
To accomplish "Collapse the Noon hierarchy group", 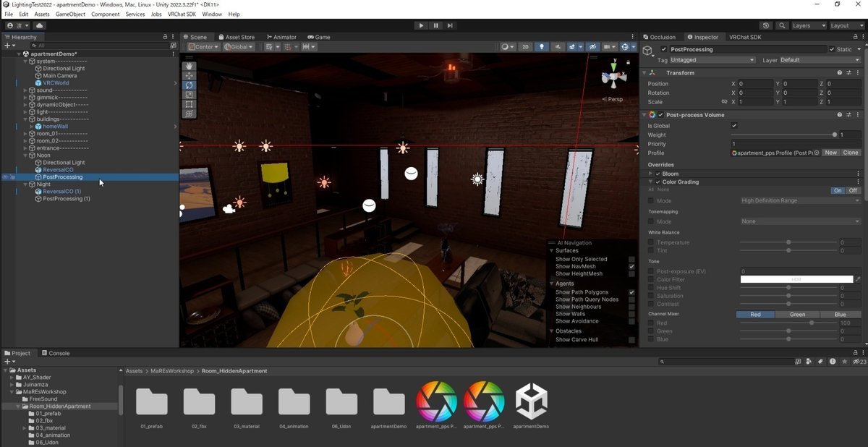I will tap(25, 156).
